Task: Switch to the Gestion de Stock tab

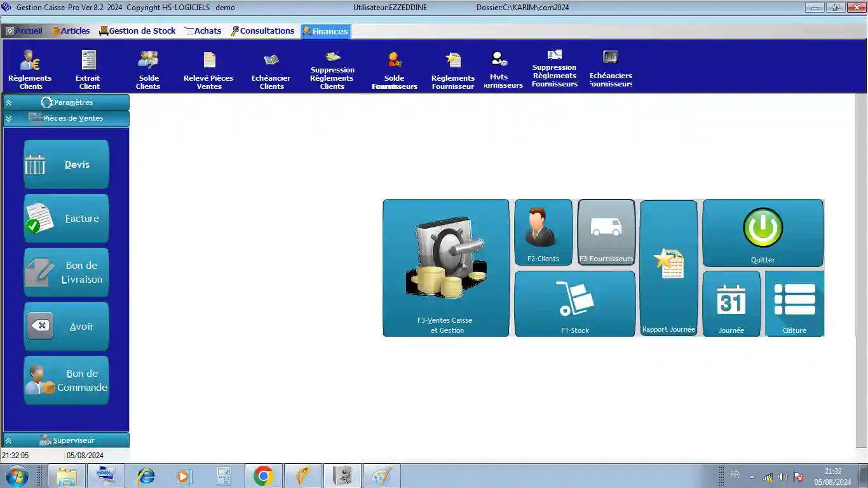Action: pyautogui.click(x=137, y=30)
